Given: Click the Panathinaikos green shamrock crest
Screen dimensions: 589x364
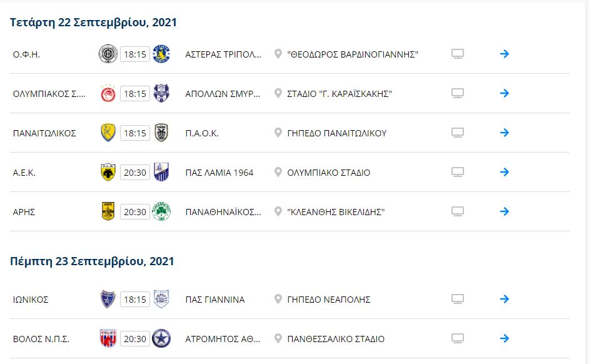Looking at the screenshot, I should [161, 211].
